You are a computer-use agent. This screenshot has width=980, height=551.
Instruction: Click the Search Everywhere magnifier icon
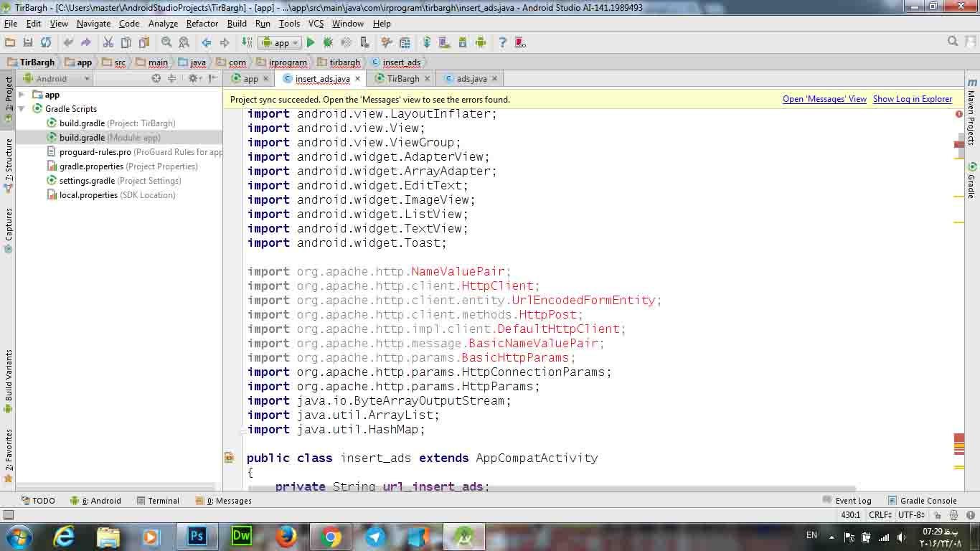tap(953, 42)
